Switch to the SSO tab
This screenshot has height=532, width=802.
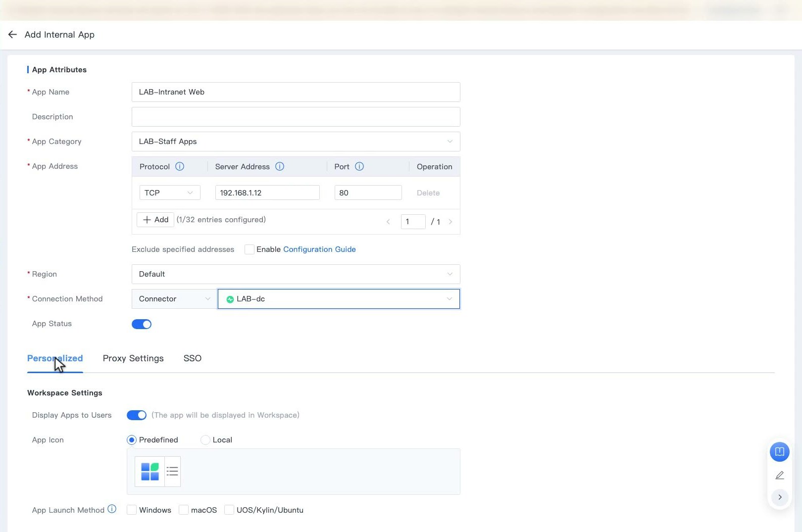coord(193,358)
